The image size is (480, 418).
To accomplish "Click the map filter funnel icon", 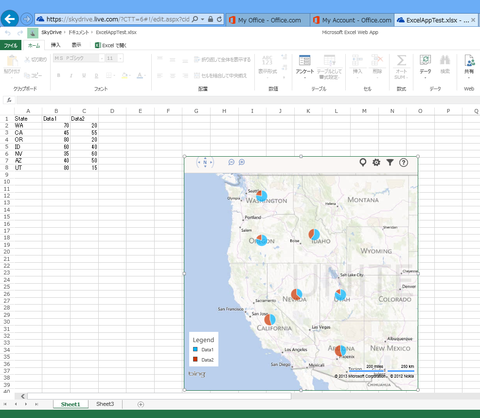I will click(x=390, y=162).
